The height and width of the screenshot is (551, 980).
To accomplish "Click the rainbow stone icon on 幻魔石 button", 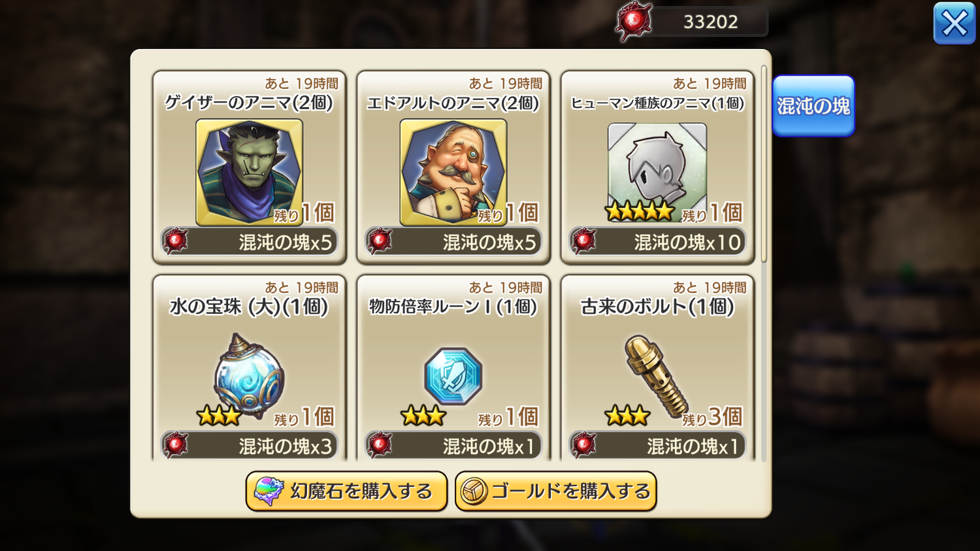I will click(269, 491).
